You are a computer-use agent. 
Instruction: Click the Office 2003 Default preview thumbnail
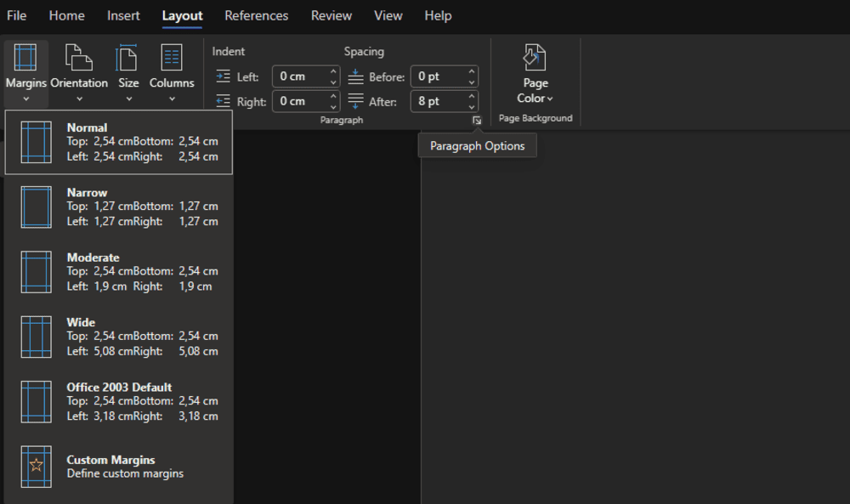point(37,402)
